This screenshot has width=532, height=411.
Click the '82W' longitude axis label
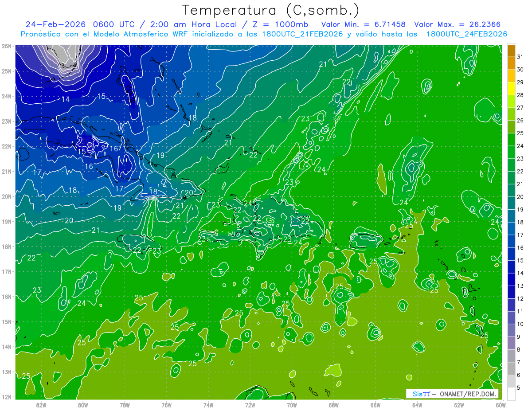[x=41, y=405]
